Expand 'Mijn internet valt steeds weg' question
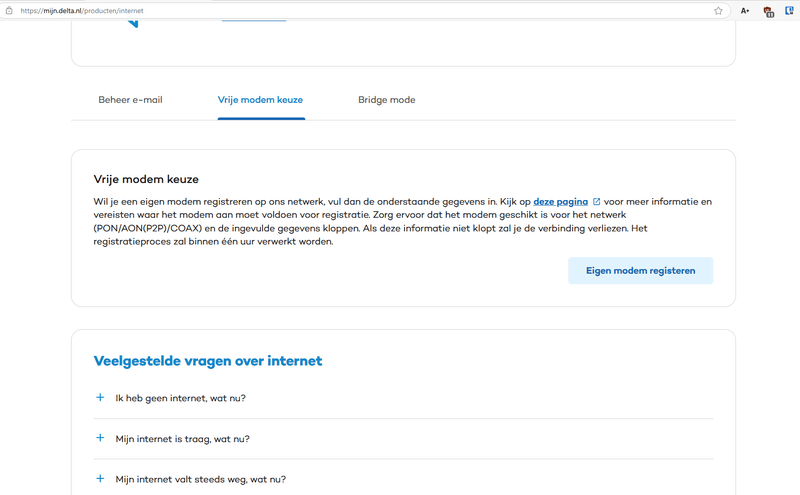 click(200, 479)
